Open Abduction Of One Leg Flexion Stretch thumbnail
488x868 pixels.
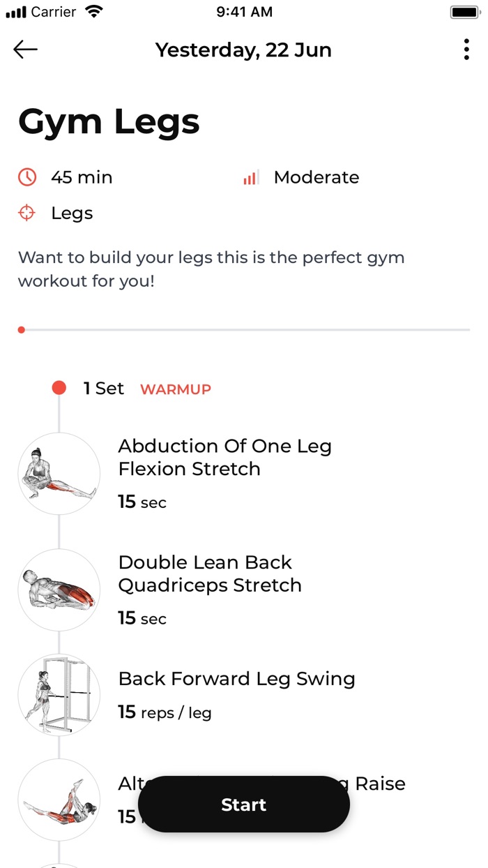coord(59,474)
